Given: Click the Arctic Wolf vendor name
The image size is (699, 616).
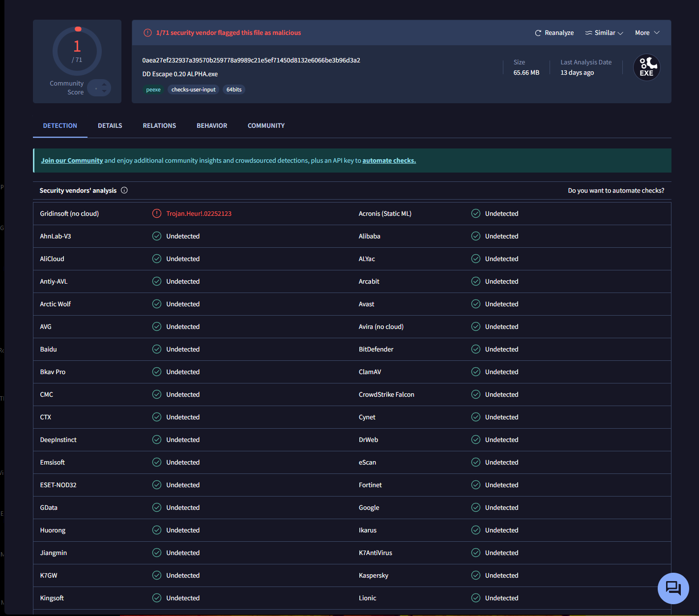Looking at the screenshot, I should click(x=56, y=304).
